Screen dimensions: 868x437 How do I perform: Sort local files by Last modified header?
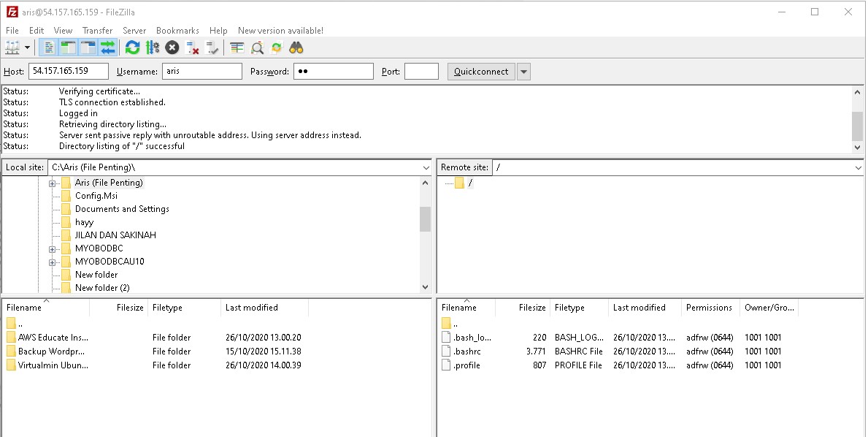[264, 308]
